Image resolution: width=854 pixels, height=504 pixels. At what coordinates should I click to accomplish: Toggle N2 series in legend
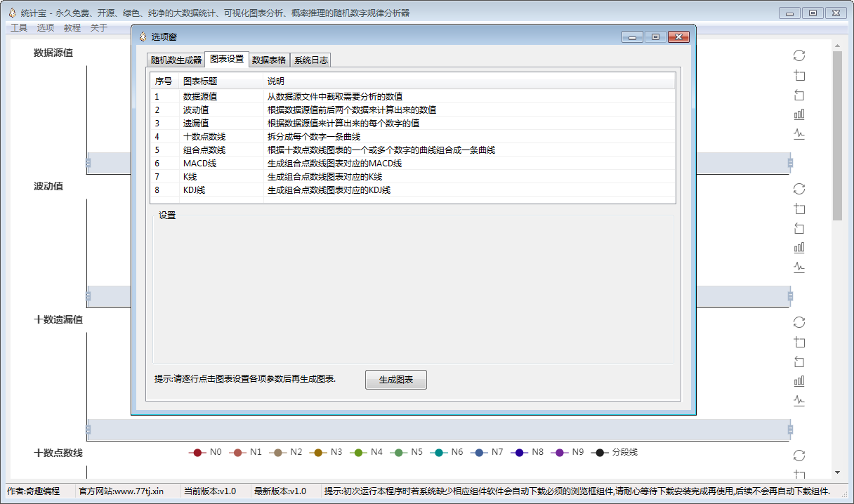[286, 453]
